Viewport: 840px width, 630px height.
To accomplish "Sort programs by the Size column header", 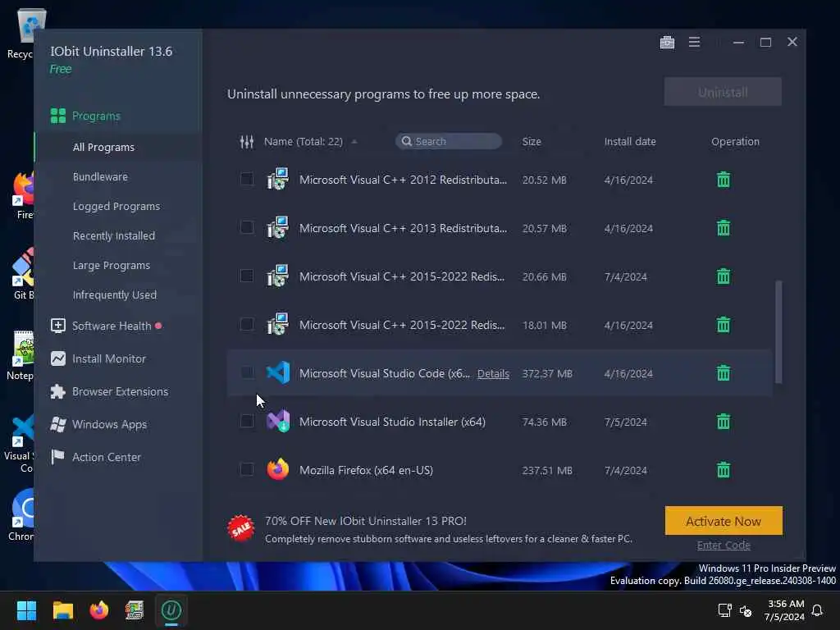I will (532, 141).
